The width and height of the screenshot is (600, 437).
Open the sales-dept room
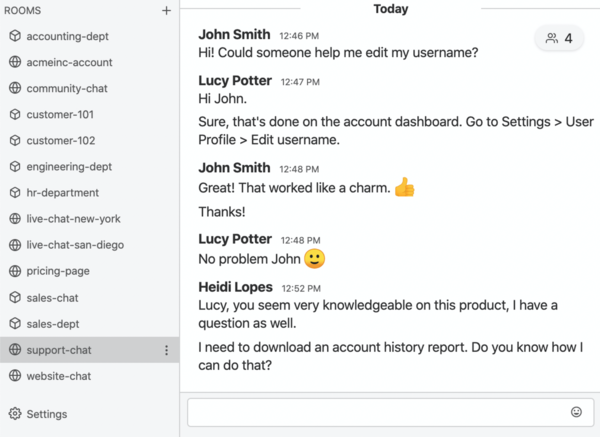[x=53, y=323]
